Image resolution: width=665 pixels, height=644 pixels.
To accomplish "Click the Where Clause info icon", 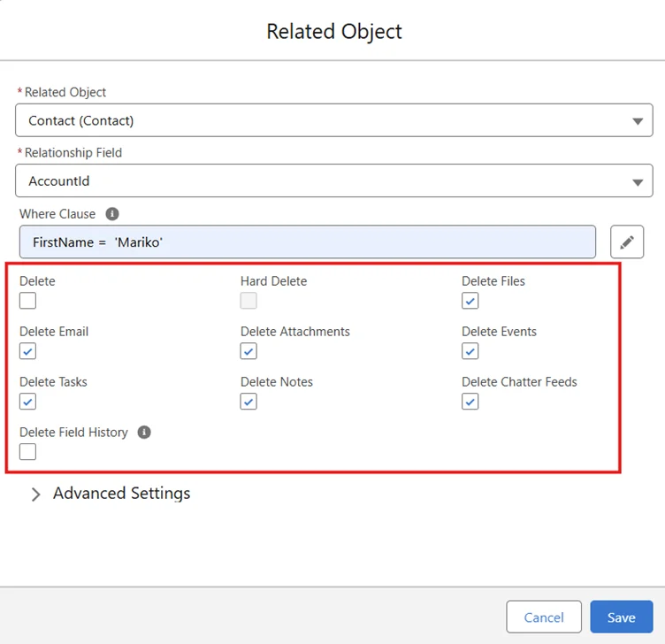I will click(112, 214).
